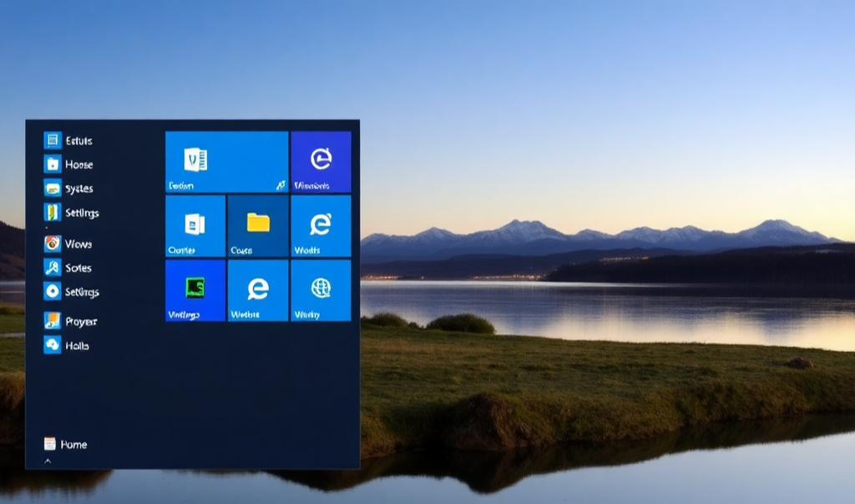Launch the Wodts browser tile
The height and width of the screenshot is (504, 855).
(x=321, y=225)
